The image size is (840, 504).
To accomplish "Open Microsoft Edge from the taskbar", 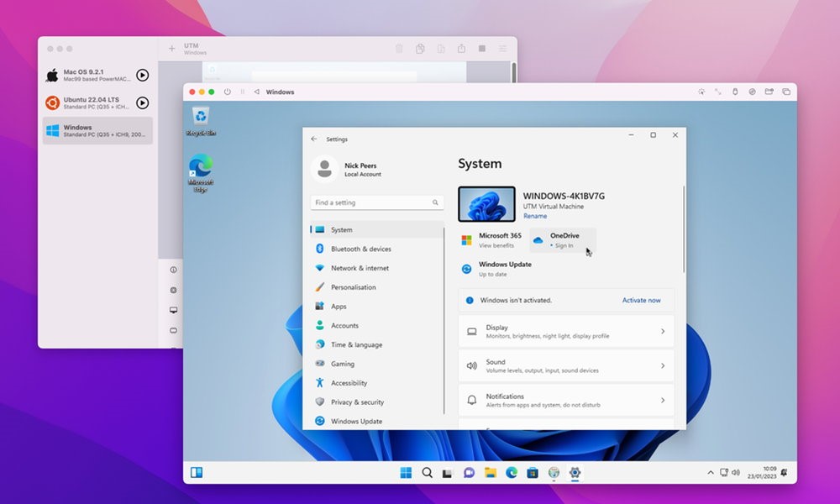I will point(512,472).
